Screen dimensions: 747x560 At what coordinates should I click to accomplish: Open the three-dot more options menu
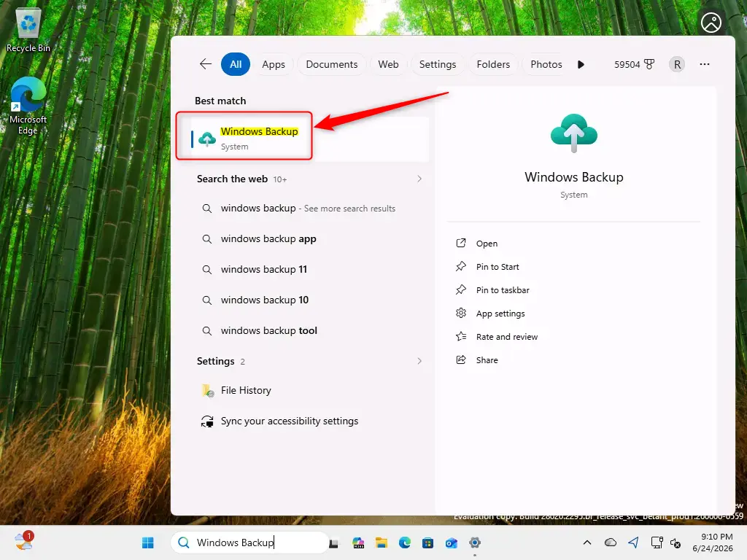click(x=705, y=64)
